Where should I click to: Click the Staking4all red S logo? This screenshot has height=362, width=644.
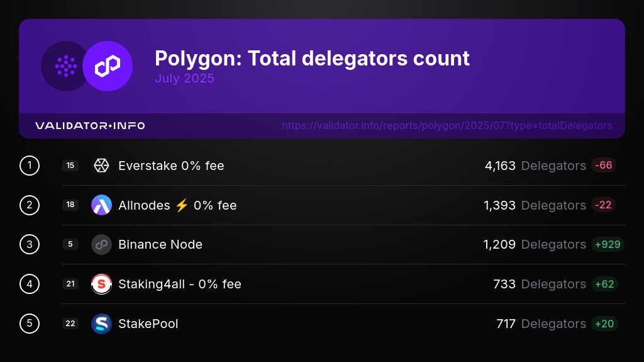(101, 284)
